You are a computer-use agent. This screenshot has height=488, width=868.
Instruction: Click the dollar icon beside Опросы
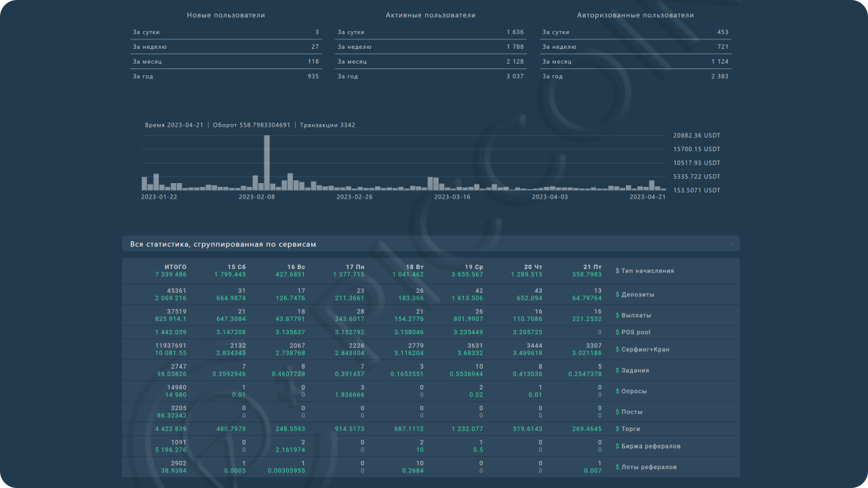(x=617, y=392)
